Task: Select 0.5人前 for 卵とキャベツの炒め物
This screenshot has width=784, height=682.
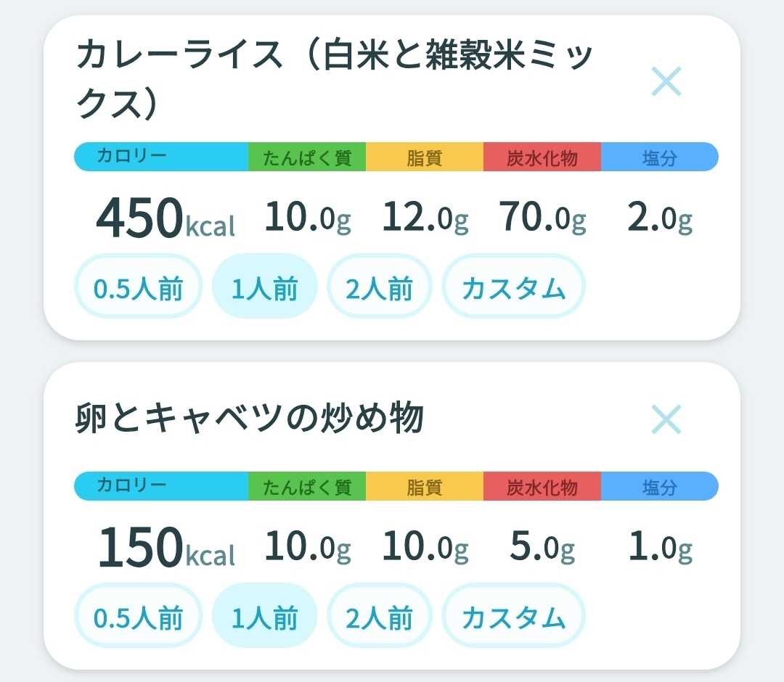Action: [x=138, y=616]
